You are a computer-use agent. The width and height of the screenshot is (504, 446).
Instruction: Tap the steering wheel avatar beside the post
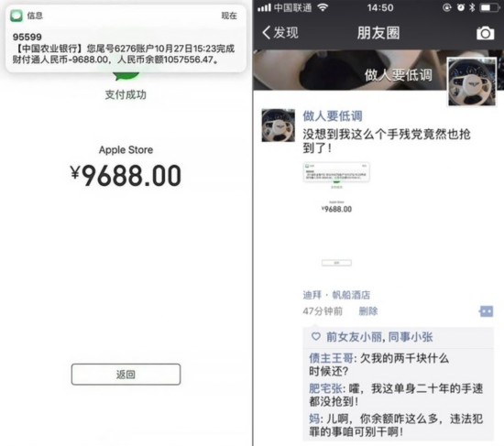(278, 125)
